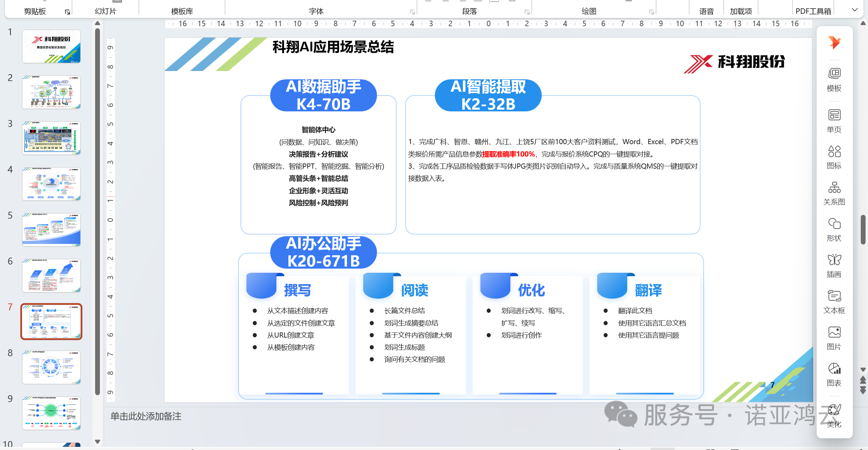The height and width of the screenshot is (450, 868).
Task: Select the AI智能提取 K2-32B badge
Action: click(488, 96)
